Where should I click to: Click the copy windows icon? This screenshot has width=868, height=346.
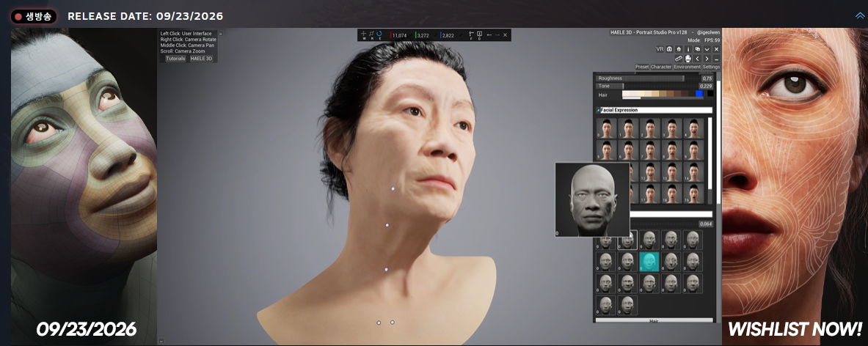point(698,49)
